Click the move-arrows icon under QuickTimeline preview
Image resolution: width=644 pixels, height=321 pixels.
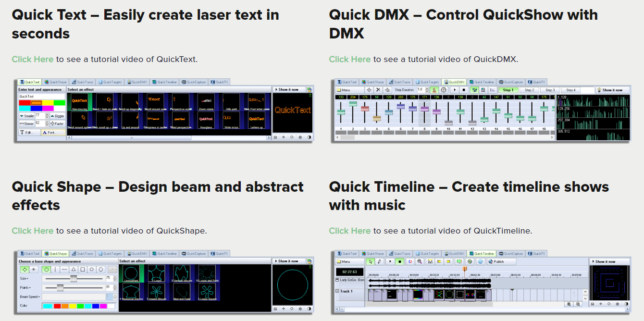(601, 304)
